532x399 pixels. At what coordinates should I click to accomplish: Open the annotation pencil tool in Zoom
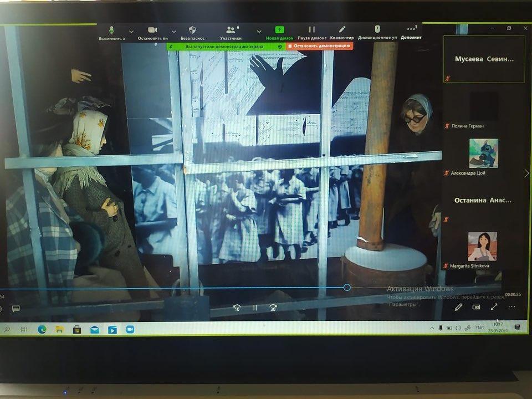[342, 30]
